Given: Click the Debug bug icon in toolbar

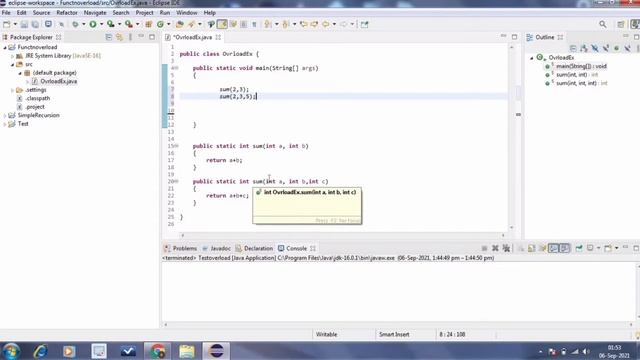Looking at the screenshot, I should click(75, 24).
